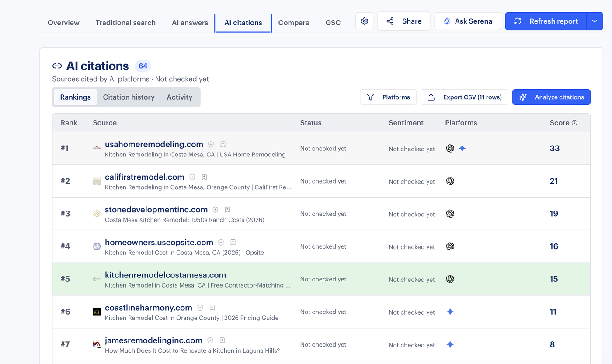The height and width of the screenshot is (364, 612).
Task: Click the Refresh report button
Action: pyautogui.click(x=546, y=21)
